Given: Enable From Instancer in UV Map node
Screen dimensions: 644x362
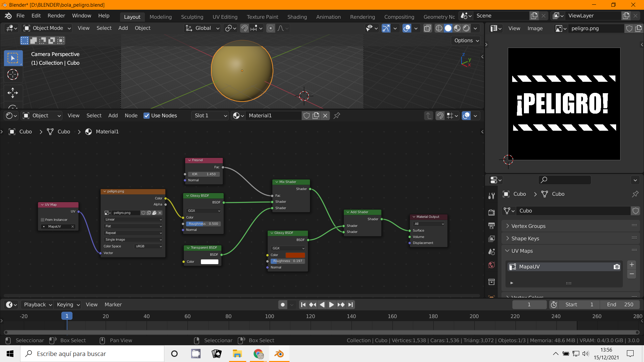Looking at the screenshot, I should tap(43, 220).
